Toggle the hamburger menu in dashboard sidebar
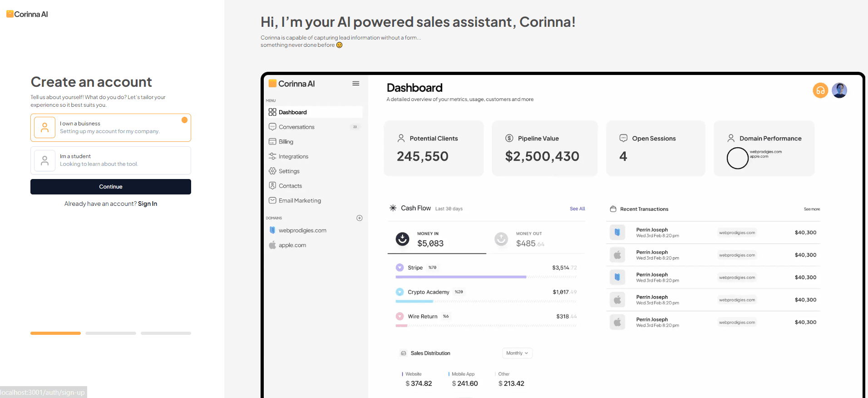The height and width of the screenshot is (398, 868). coord(356,84)
